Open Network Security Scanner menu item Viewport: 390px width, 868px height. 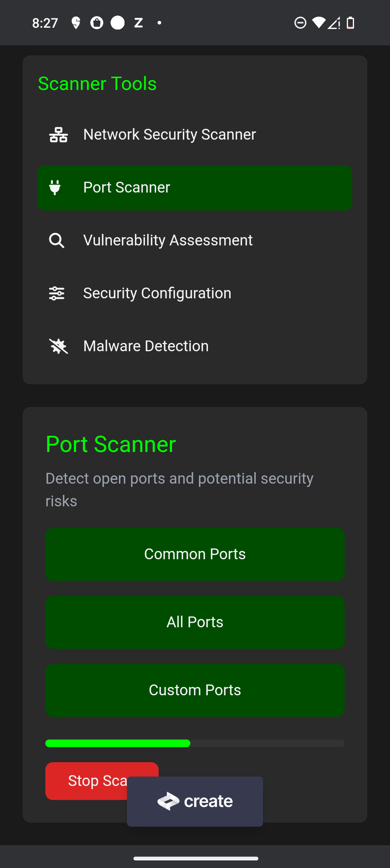pos(169,135)
